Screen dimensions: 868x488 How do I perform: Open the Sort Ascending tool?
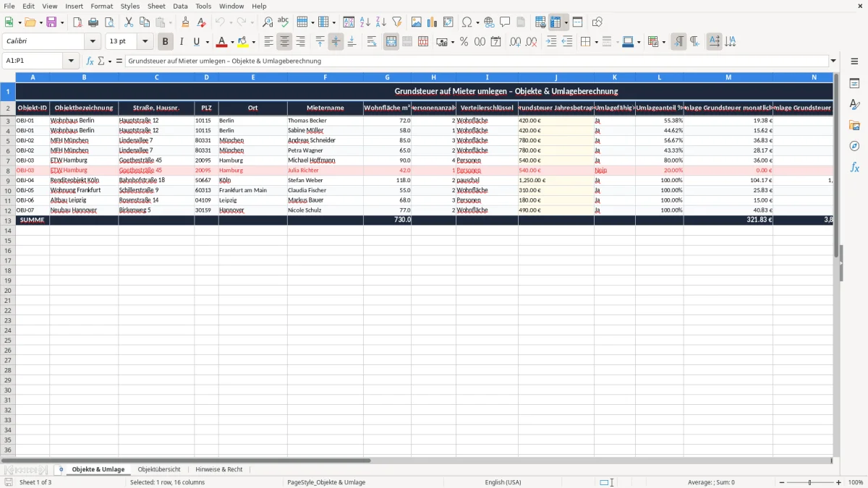(365, 22)
